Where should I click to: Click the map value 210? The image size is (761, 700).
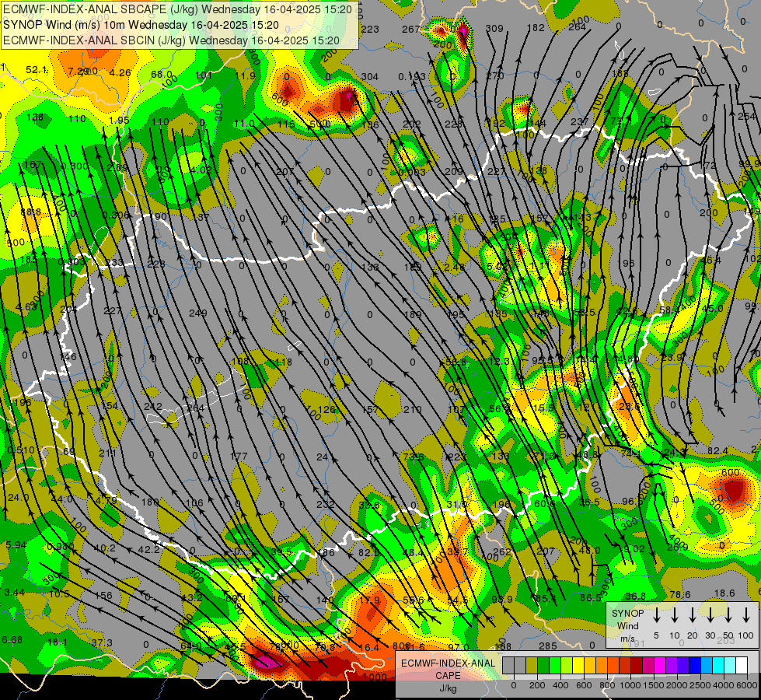pos(413,410)
